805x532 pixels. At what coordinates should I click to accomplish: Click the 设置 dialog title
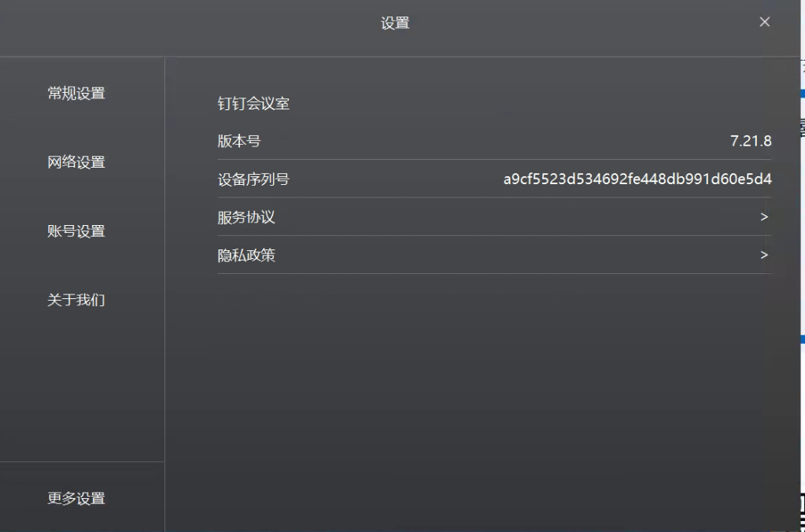[395, 23]
